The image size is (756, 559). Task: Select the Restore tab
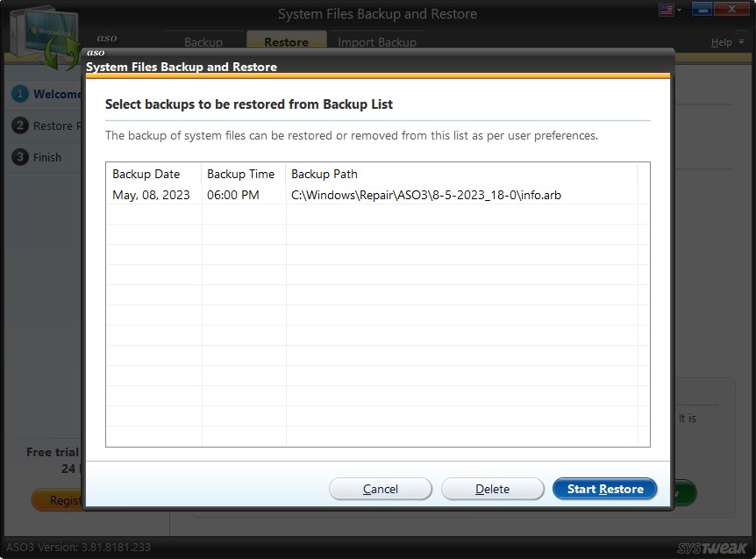pos(286,41)
